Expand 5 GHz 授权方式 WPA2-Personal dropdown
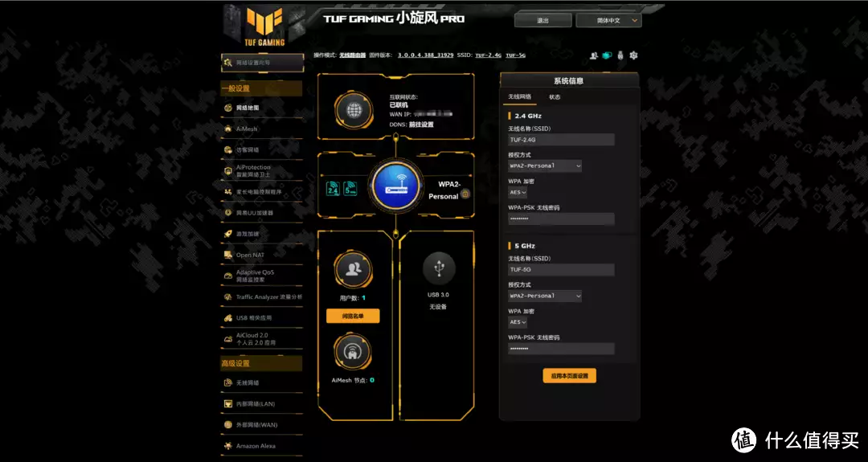This screenshot has height=462, width=868. [x=545, y=296]
